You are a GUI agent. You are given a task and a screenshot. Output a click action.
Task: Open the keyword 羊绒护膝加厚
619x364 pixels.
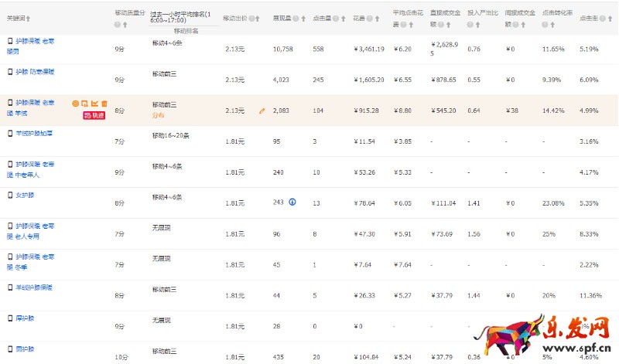pyautogui.click(x=34, y=133)
